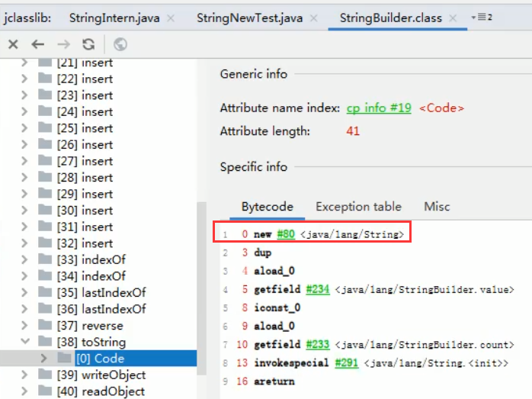Screen dimensions: 532x399
Task: Open the Exception table tab
Action: pos(359,207)
